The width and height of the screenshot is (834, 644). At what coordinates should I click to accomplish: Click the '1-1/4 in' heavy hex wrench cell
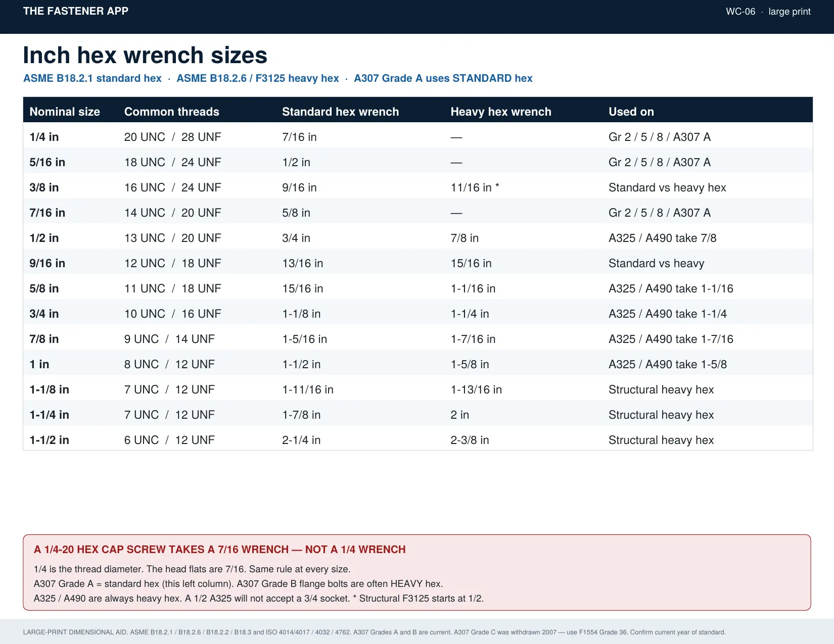[470, 314]
